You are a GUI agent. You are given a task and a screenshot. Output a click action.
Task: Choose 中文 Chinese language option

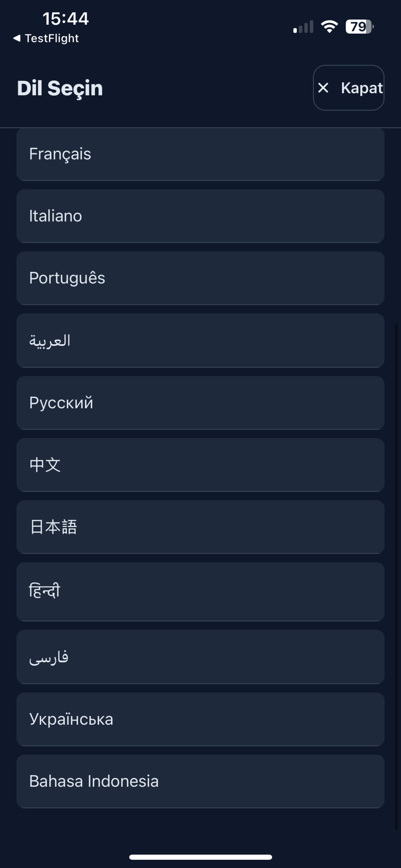(200, 465)
